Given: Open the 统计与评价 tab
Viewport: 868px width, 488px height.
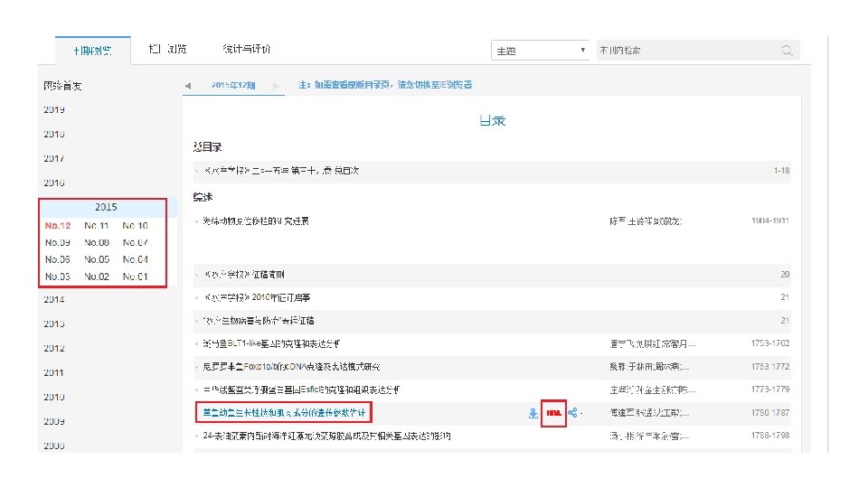Looking at the screenshot, I should 246,49.
